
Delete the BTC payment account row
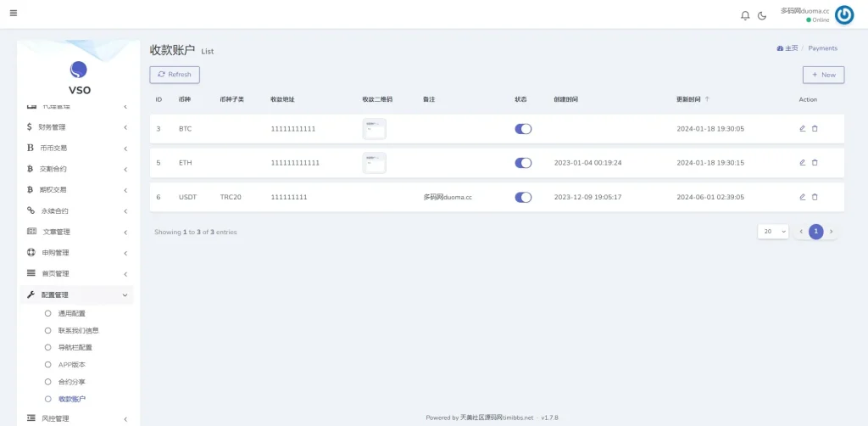[815, 129]
